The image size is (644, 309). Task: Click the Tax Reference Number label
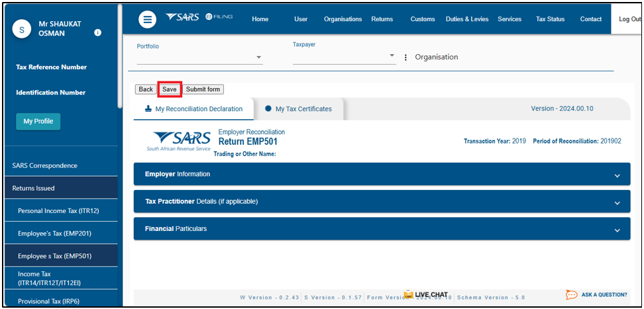(x=51, y=67)
